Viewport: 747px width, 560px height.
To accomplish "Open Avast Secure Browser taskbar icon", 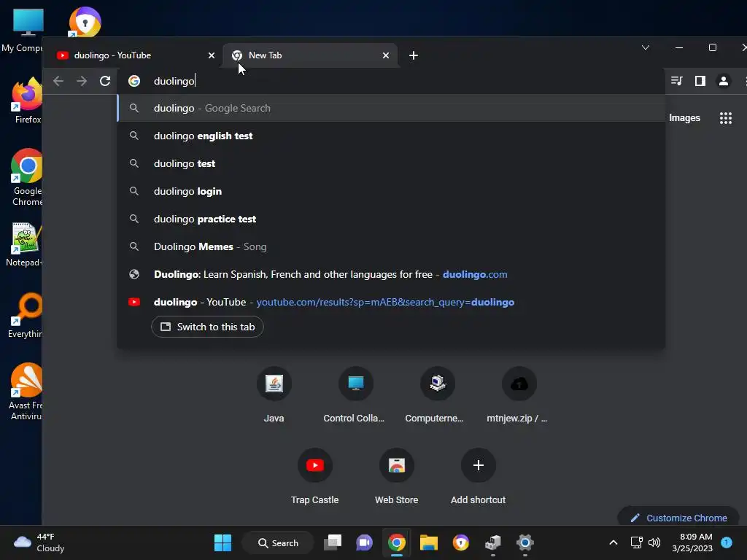I will (461, 542).
